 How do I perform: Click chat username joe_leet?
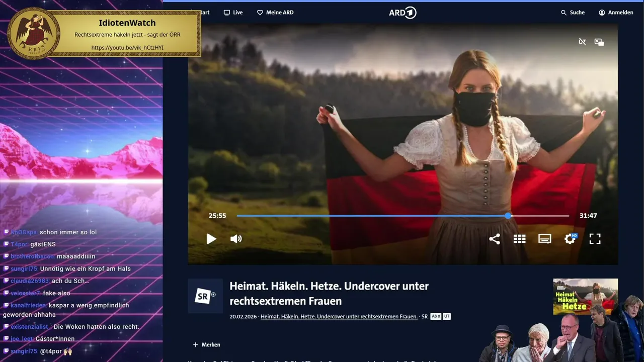pyautogui.click(x=22, y=339)
